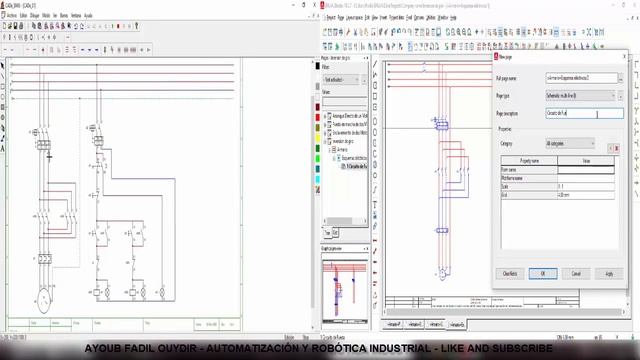Screen dimensions: 640x360
Task: Click the Value field in page navigator
Action: [344, 102]
